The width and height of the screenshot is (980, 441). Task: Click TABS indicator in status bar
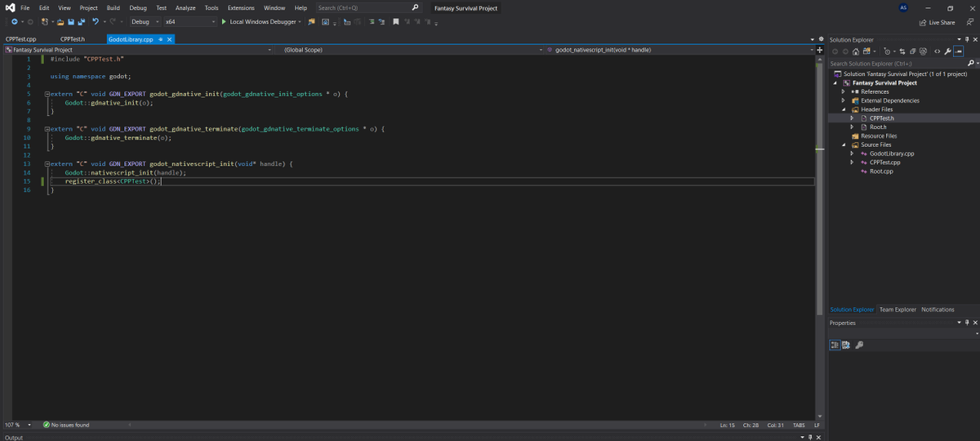tap(799, 425)
